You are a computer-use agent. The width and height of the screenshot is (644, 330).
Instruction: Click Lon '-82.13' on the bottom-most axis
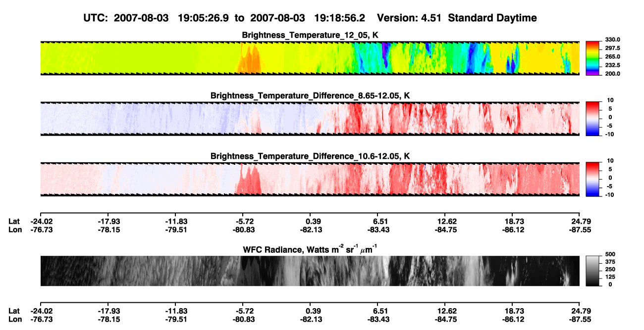click(312, 320)
